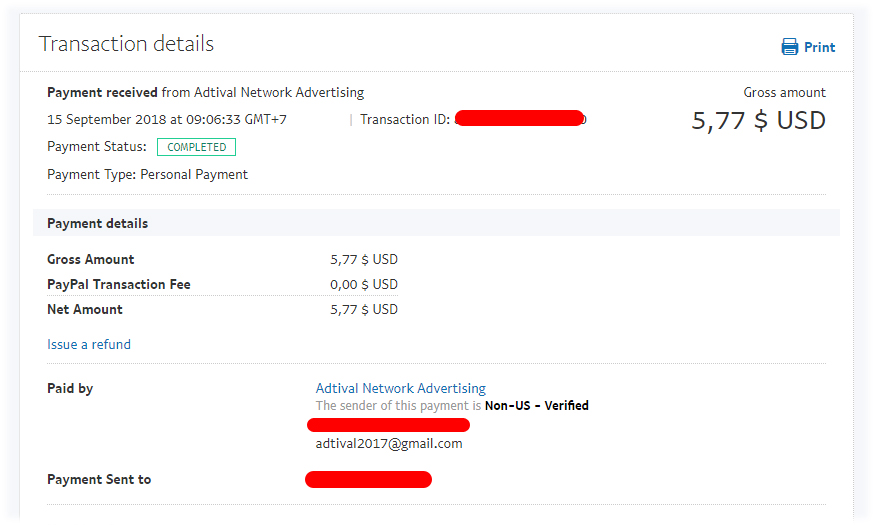Click the Transaction details heading
The height and width of the screenshot is (525, 875).
pos(126,44)
